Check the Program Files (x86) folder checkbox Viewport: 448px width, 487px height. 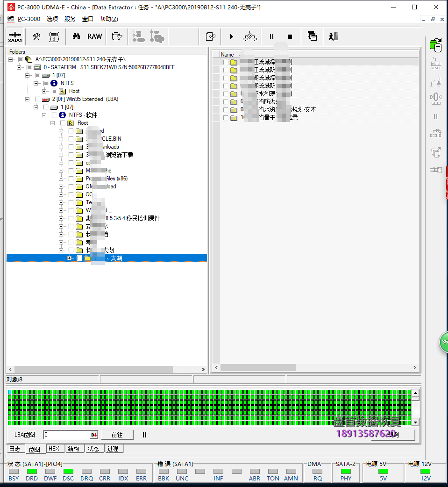(x=71, y=179)
